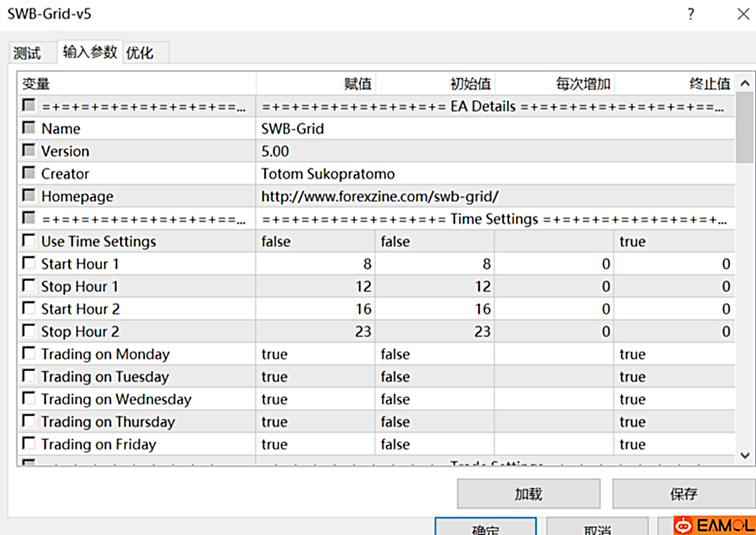Check the Trading on Friday box
Screen dimensions: 756x535
pos(29,443)
